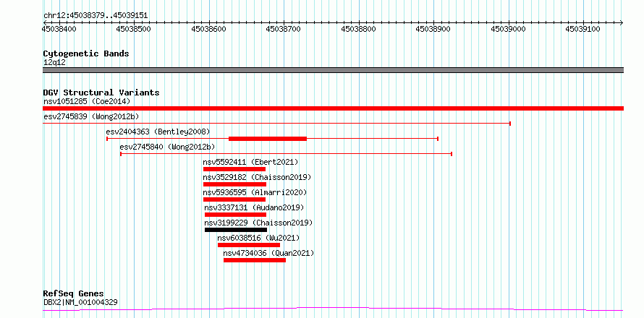The height and width of the screenshot is (318, 644).
Task: Click the red bar under nsv3529182
Action: pyautogui.click(x=234, y=184)
